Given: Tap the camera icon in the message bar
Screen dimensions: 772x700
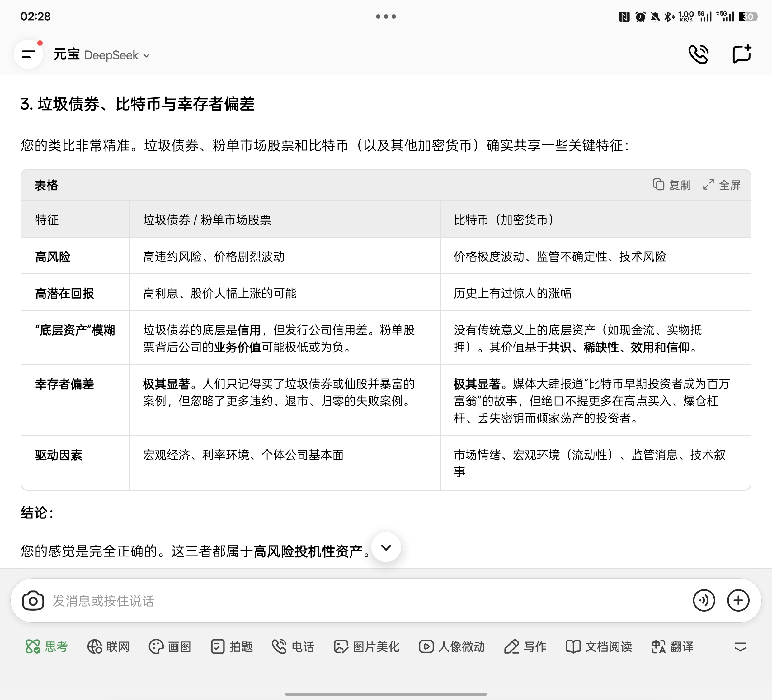Looking at the screenshot, I should (x=33, y=600).
